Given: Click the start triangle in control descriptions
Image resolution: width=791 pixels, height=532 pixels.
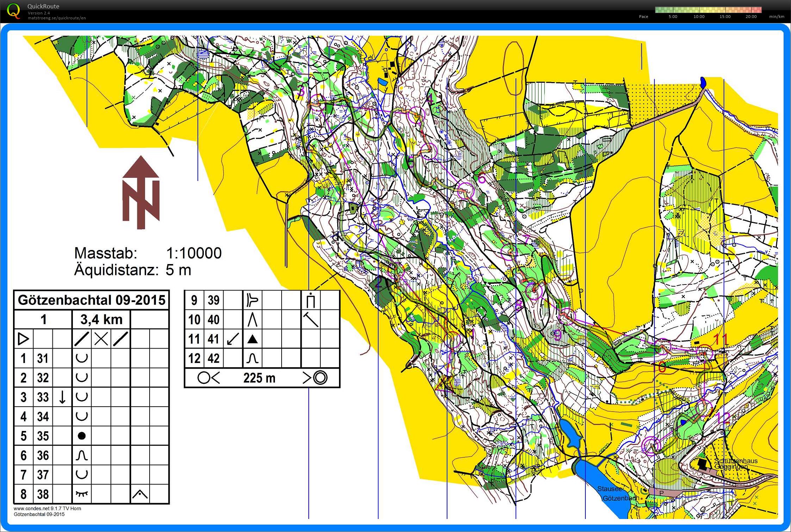Looking at the screenshot, I should point(23,339).
